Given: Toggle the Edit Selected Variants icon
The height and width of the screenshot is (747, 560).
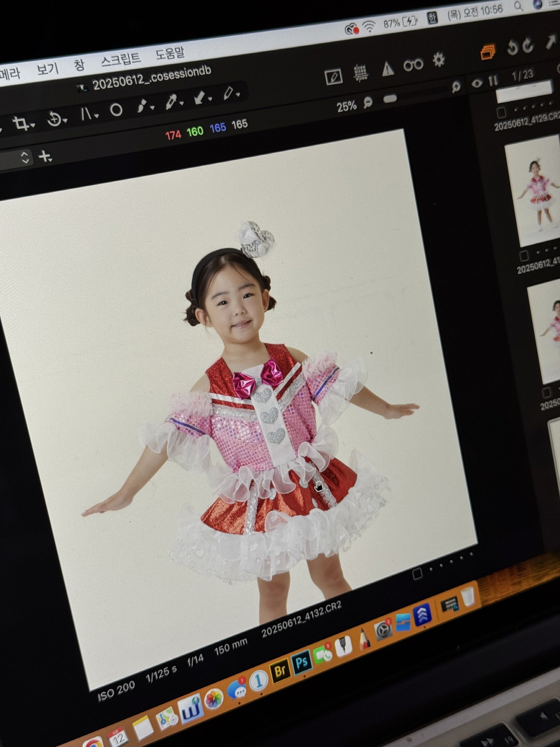Looking at the screenshot, I should pos(333,77).
